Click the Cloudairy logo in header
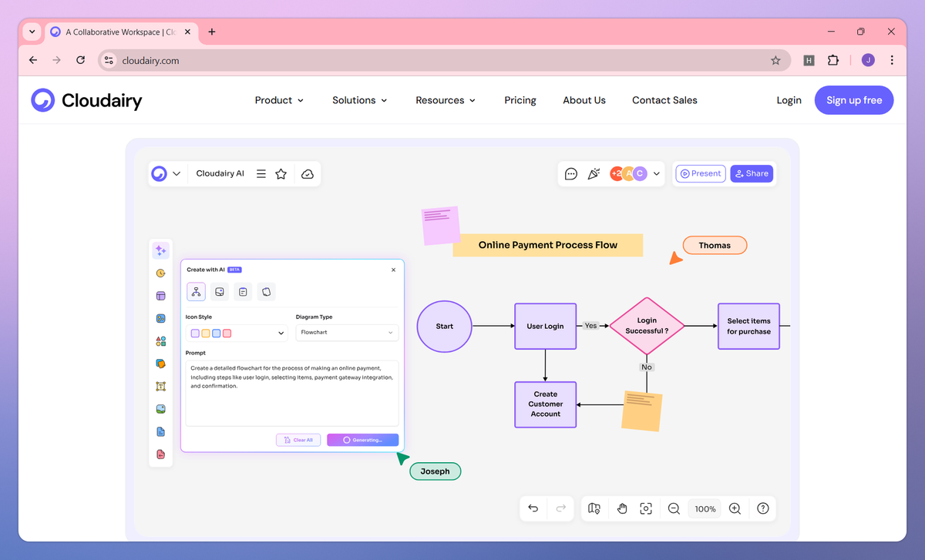925x560 pixels. pos(86,100)
